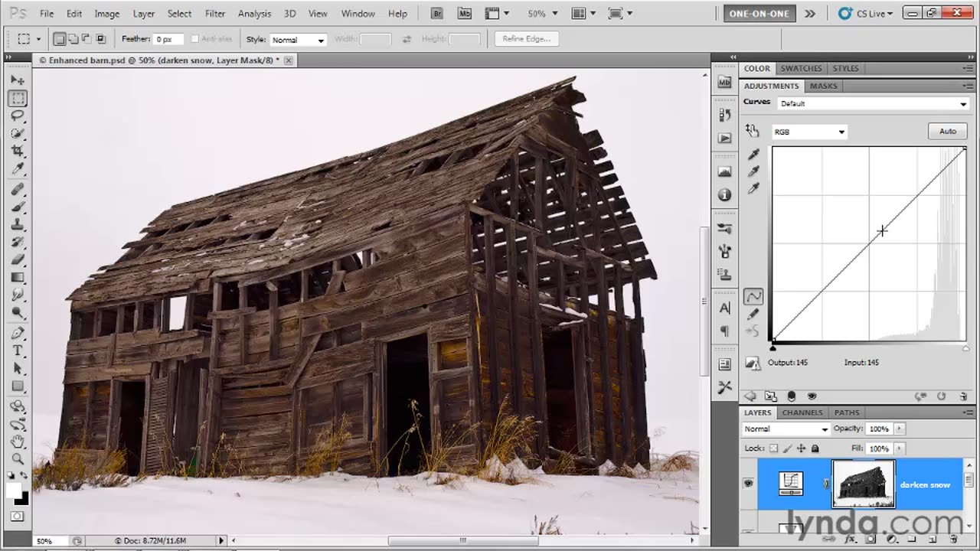
Task: Switch to the Swatches tab
Action: (801, 68)
